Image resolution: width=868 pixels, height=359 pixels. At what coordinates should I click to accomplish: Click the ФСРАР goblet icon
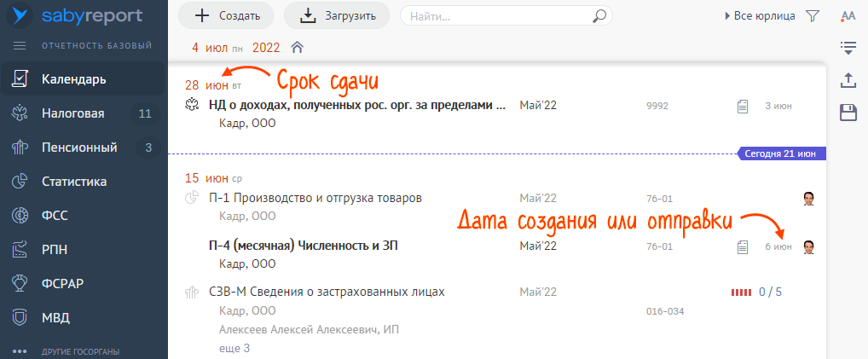(x=20, y=284)
